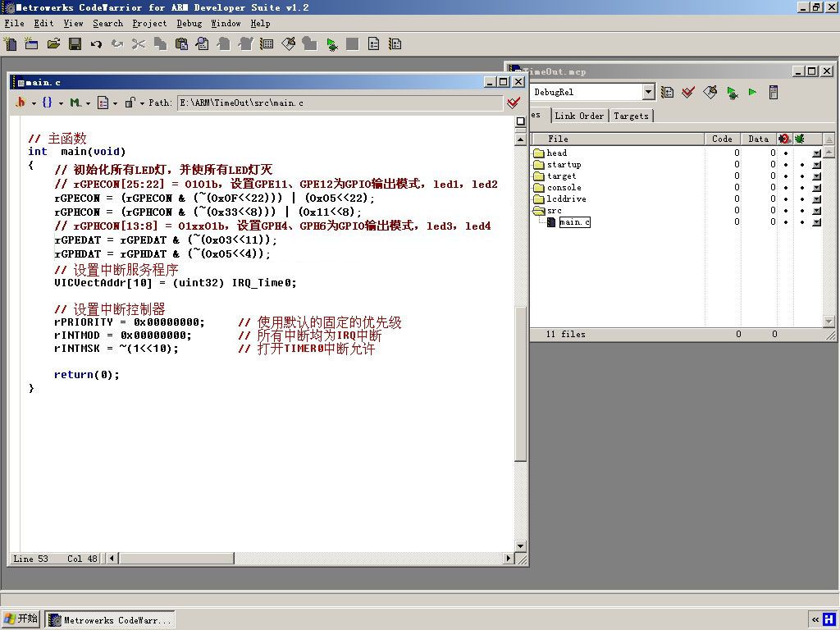This screenshot has width=840, height=630.
Task: Open the Debug menu
Action: coord(189,23)
